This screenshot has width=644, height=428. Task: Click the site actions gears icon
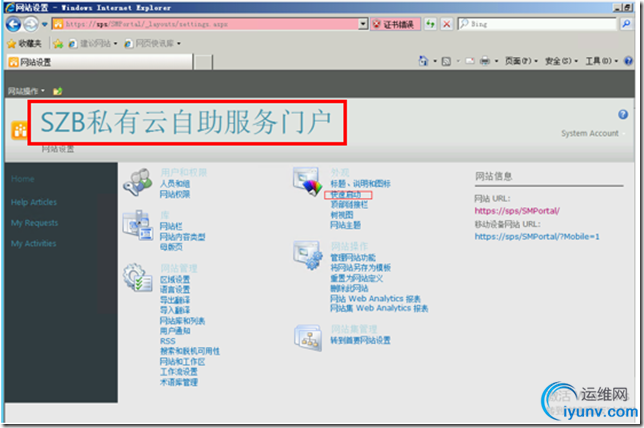pyautogui.click(x=307, y=255)
